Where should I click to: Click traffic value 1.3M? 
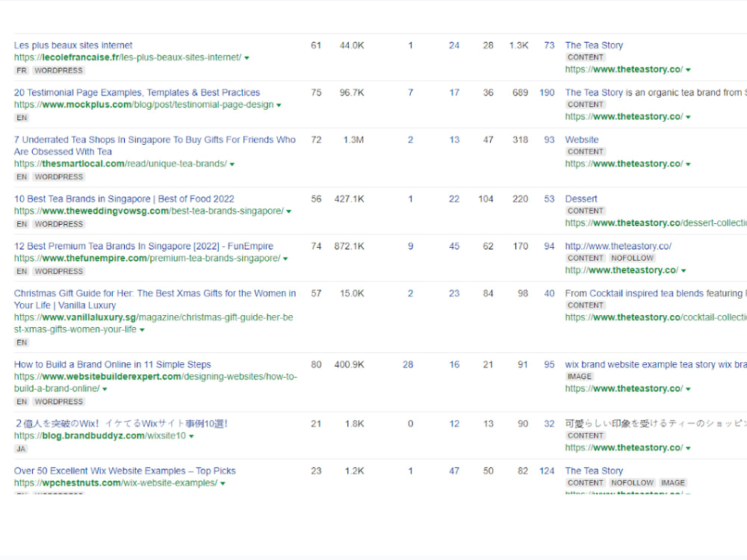click(353, 140)
